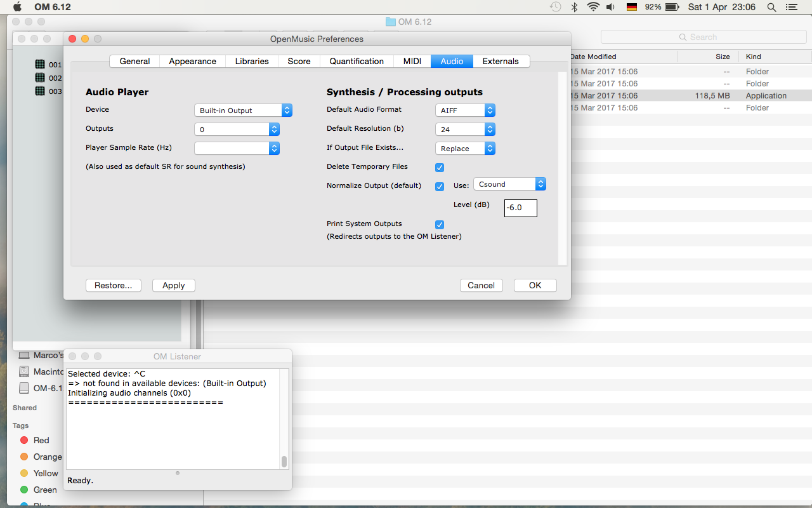The width and height of the screenshot is (812, 508).
Task: Click OK in preferences
Action: 535,285
